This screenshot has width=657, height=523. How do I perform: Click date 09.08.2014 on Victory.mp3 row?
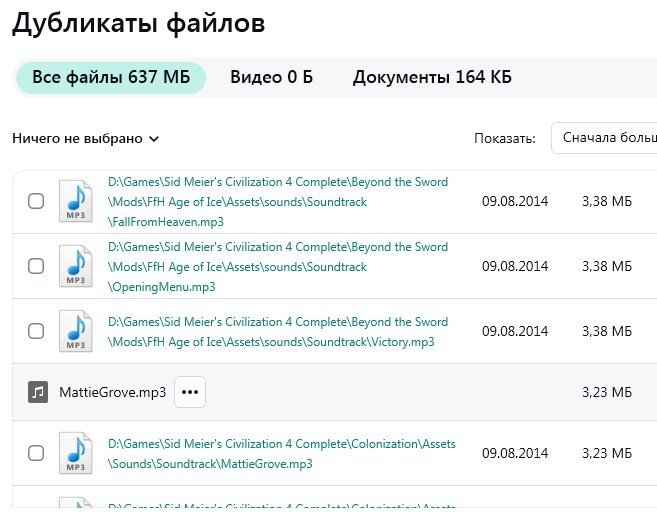tap(515, 331)
